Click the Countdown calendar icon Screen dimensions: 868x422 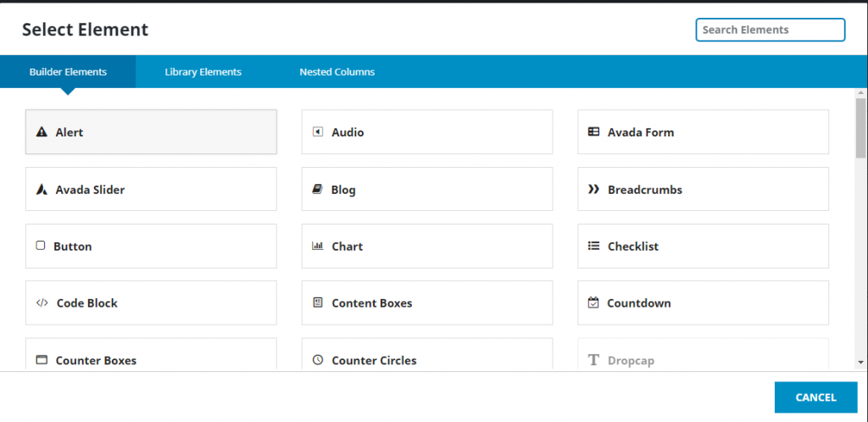point(593,303)
